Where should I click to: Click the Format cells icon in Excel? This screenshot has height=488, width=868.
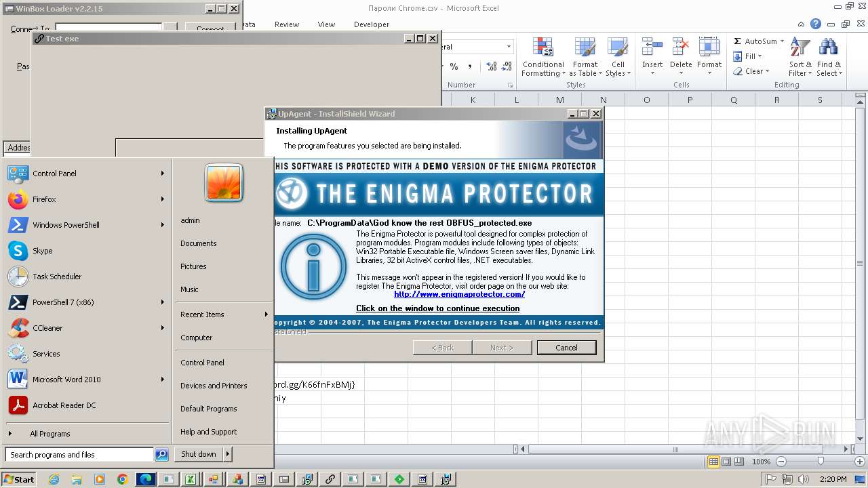click(709, 47)
